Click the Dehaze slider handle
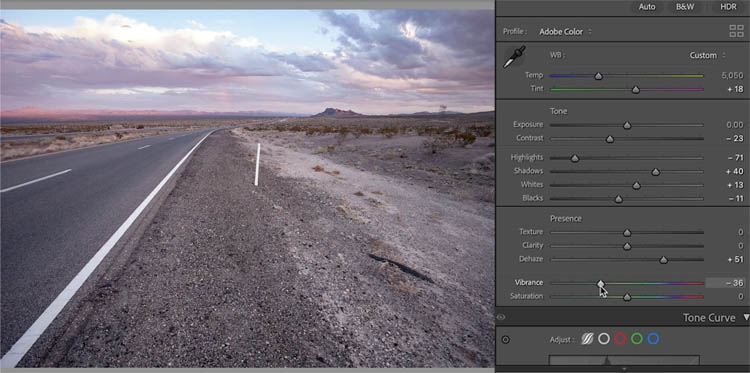750x373 pixels. coord(663,260)
